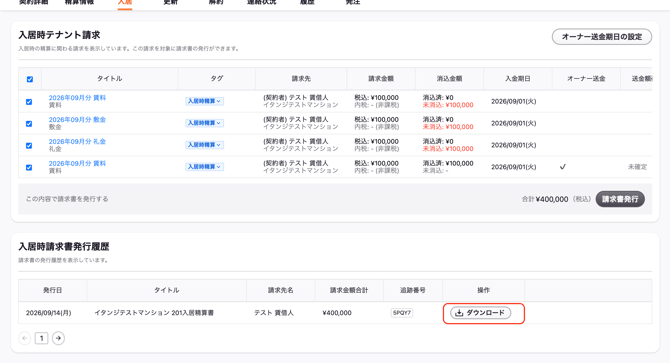Click the 消込金額 column header
Image resolution: width=670 pixels, height=363 pixels.
450,79
